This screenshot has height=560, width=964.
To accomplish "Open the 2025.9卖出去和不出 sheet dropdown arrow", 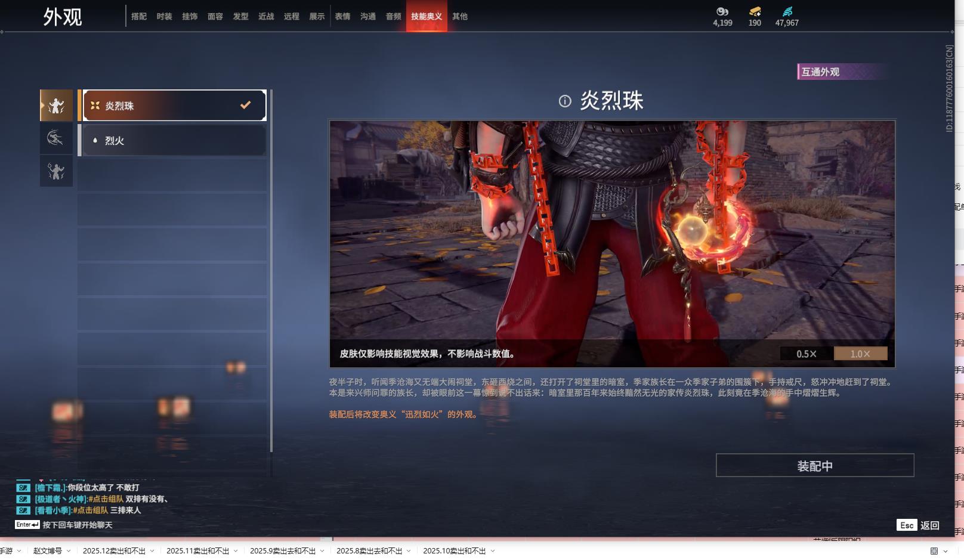I will coord(322,551).
